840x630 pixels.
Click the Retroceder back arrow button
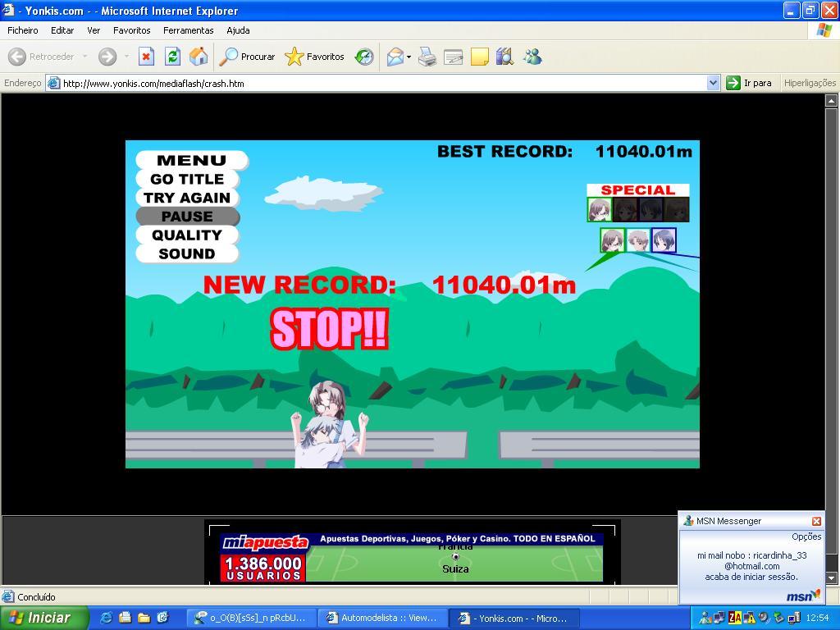pos(41,57)
